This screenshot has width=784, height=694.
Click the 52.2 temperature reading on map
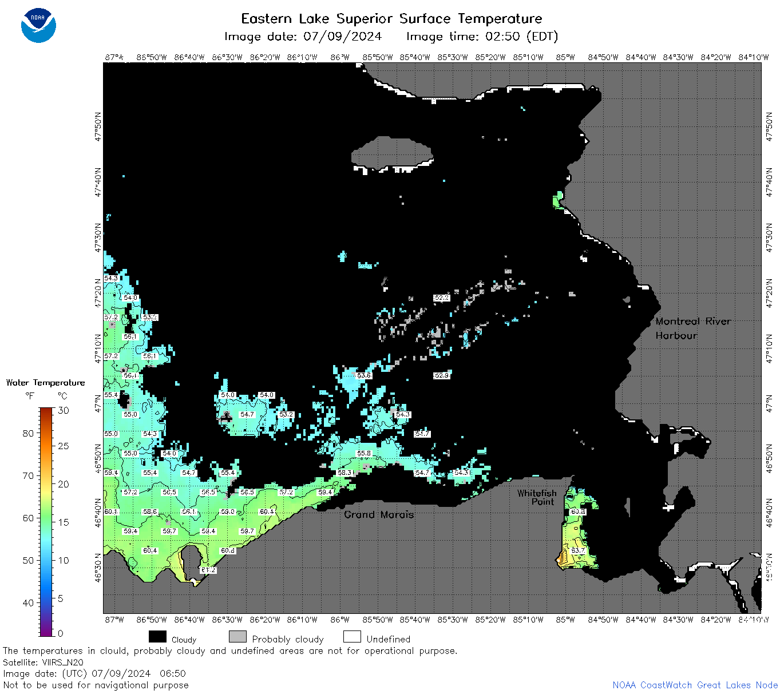point(441,298)
